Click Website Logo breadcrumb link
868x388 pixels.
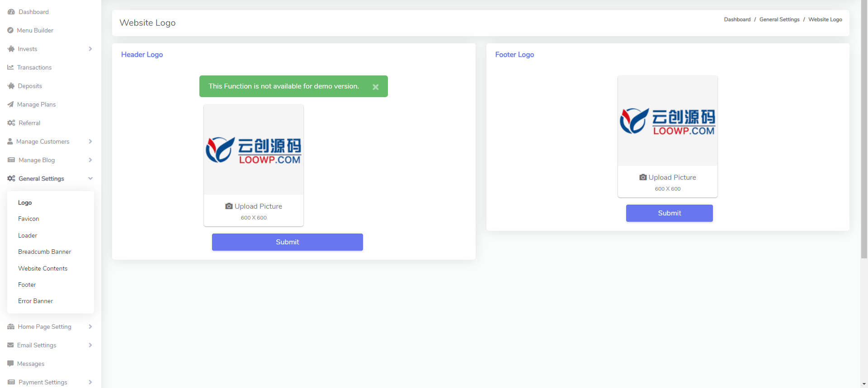[825, 19]
